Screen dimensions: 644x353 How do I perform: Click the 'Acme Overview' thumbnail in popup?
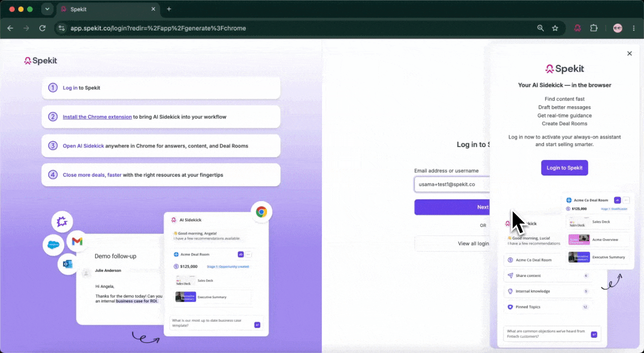click(x=579, y=239)
